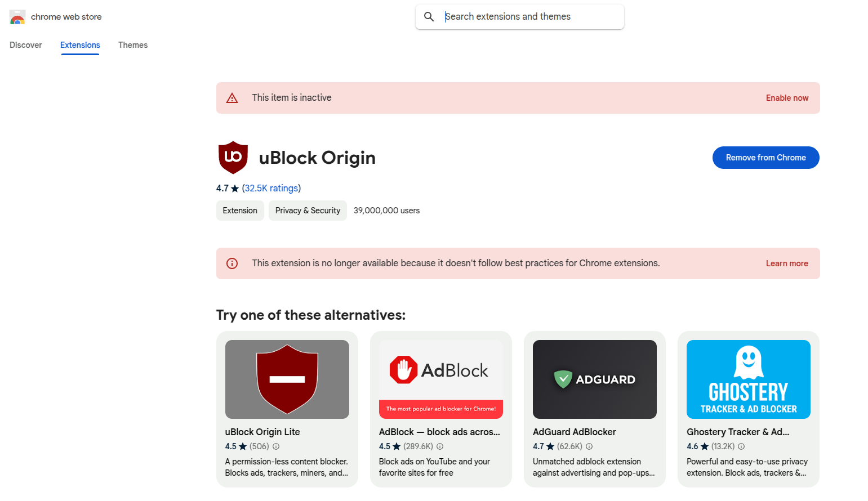Click the info circle in unavailable banner
This screenshot has width=868, height=501.
[x=232, y=263]
